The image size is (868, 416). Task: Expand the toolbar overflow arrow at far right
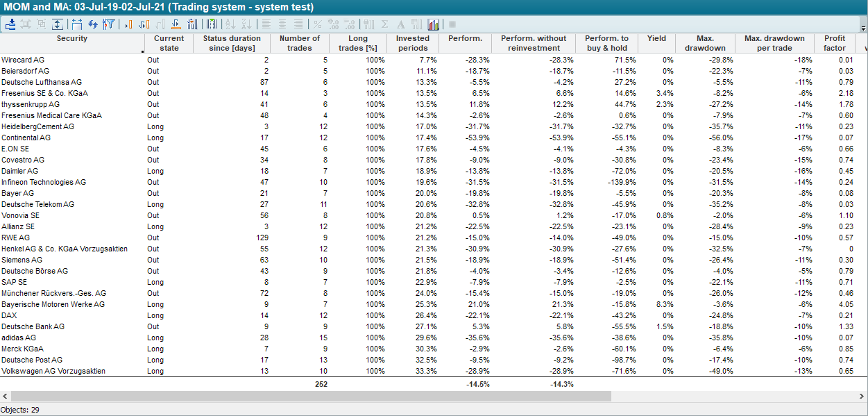point(863,28)
